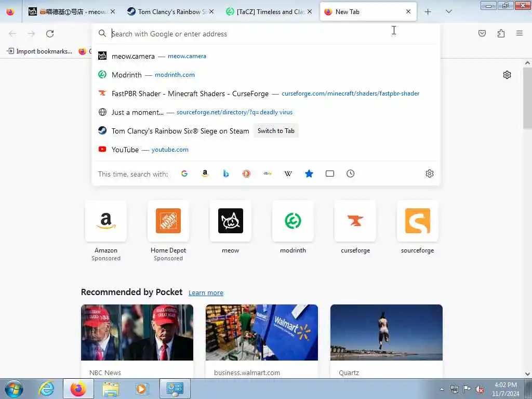This screenshot has width=532, height=399.
Task: Open Firefox View icon in tab bar
Action: (x=10, y=12)
